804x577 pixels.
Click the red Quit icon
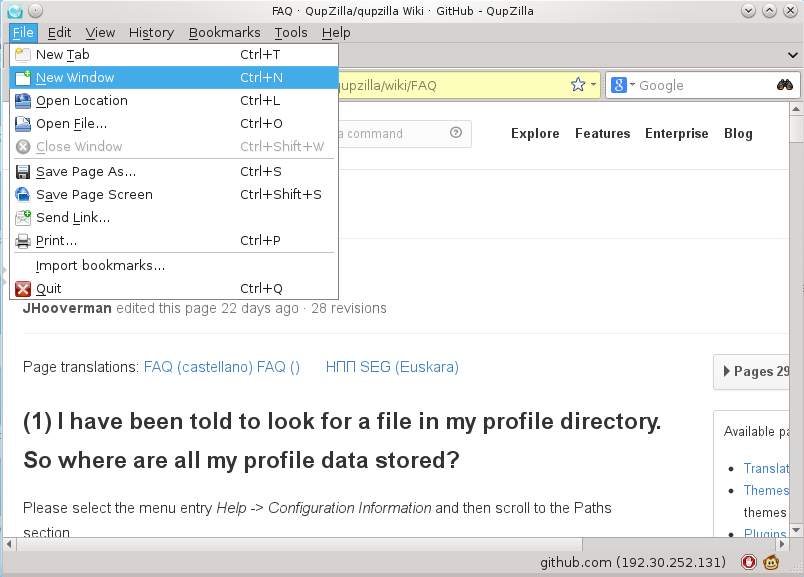tap(23, 289)
